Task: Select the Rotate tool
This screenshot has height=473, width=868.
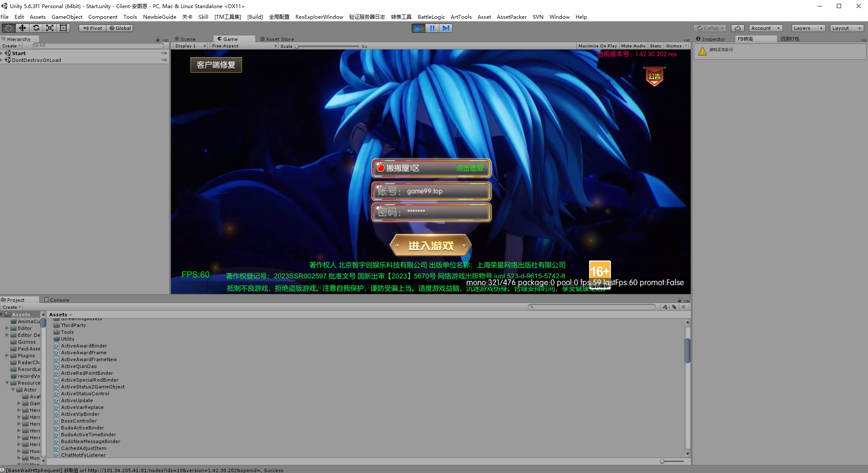Action: pyautogui.click(x=36, y=28)
